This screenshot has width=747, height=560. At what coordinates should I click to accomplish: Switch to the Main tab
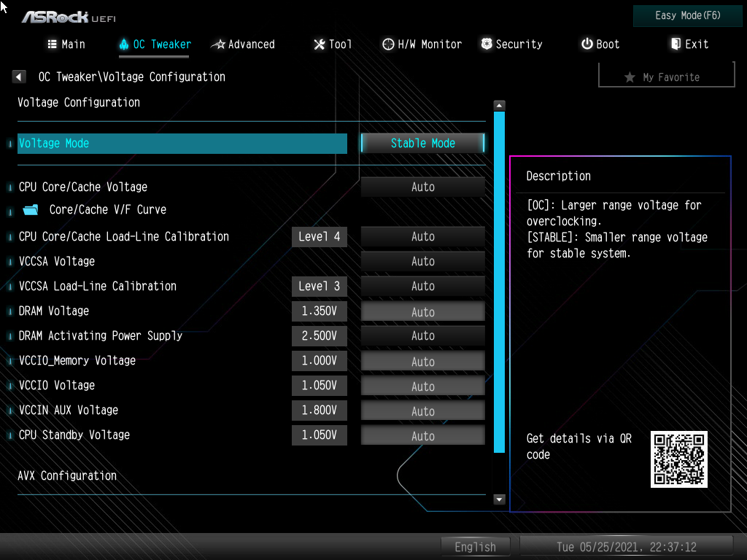pos(66,44)
